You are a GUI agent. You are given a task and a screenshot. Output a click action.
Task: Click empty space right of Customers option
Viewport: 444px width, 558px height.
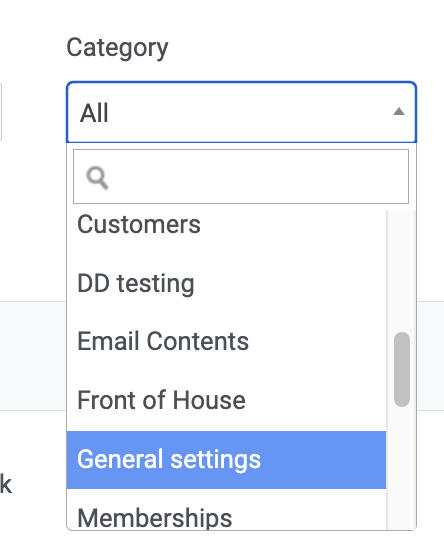(x=294, y=225)
